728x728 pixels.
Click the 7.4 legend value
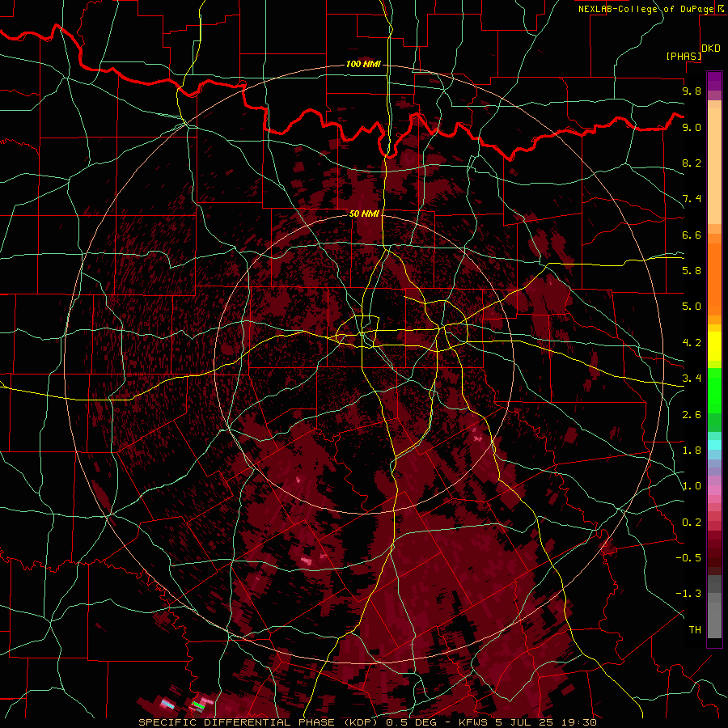pyautogui.click(x=692, y=199)
